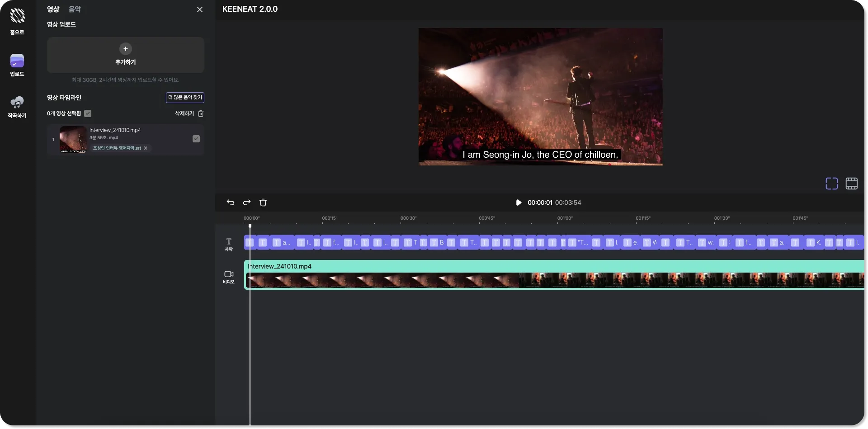868x429 pixels.
Task: Go home via the 홈으로 logo icon
Action: coord(17,16)
